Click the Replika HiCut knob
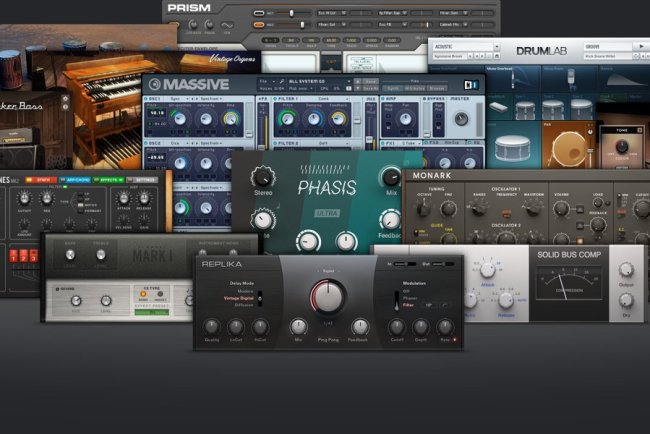650x434 pixels. coord(260,327)
